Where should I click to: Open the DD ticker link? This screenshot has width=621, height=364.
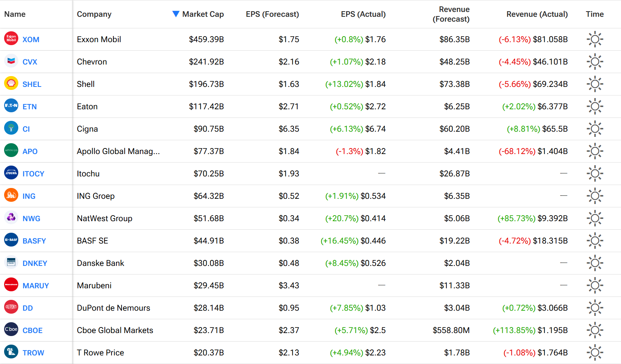[x=28, y=308]
